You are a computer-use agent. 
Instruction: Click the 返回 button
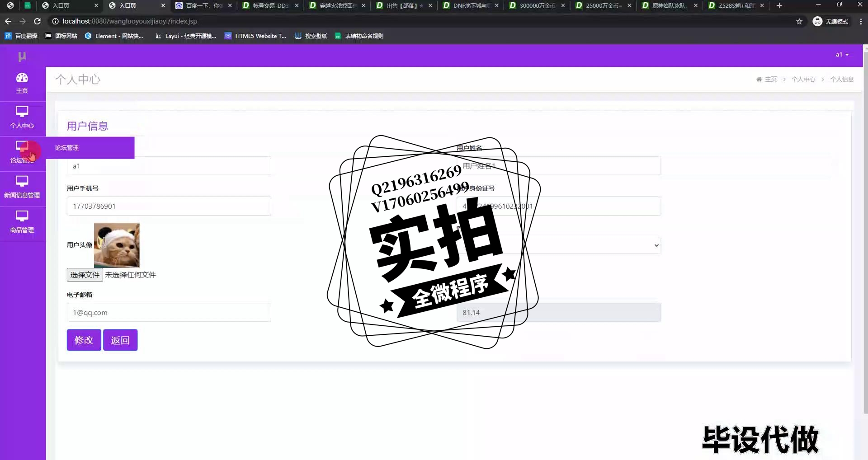pyautogui.click(x=120, y=340)
